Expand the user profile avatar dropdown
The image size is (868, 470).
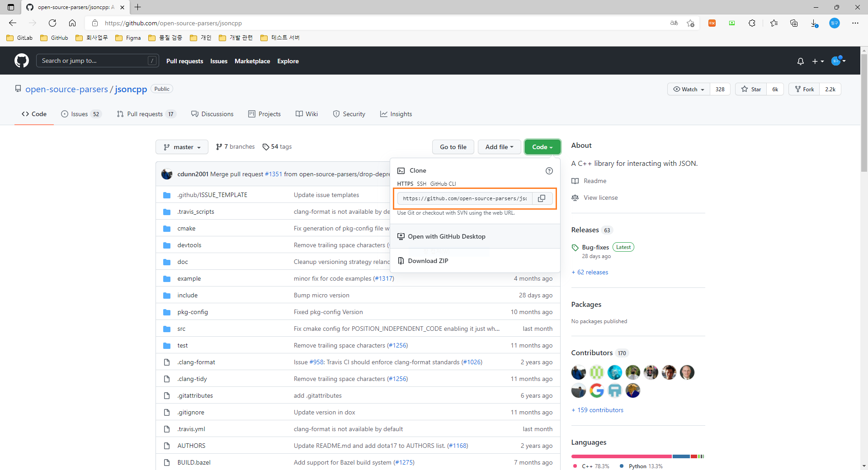point(839,61)
